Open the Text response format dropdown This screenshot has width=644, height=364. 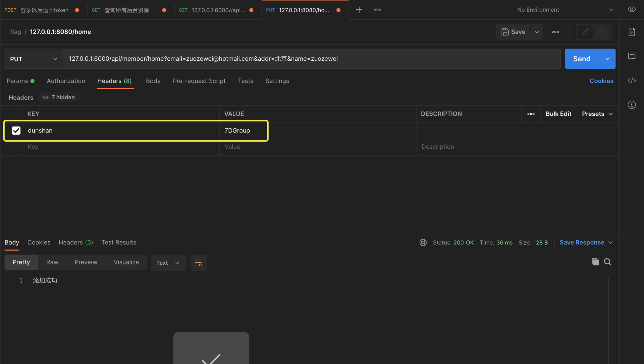(x=168, y=263)
